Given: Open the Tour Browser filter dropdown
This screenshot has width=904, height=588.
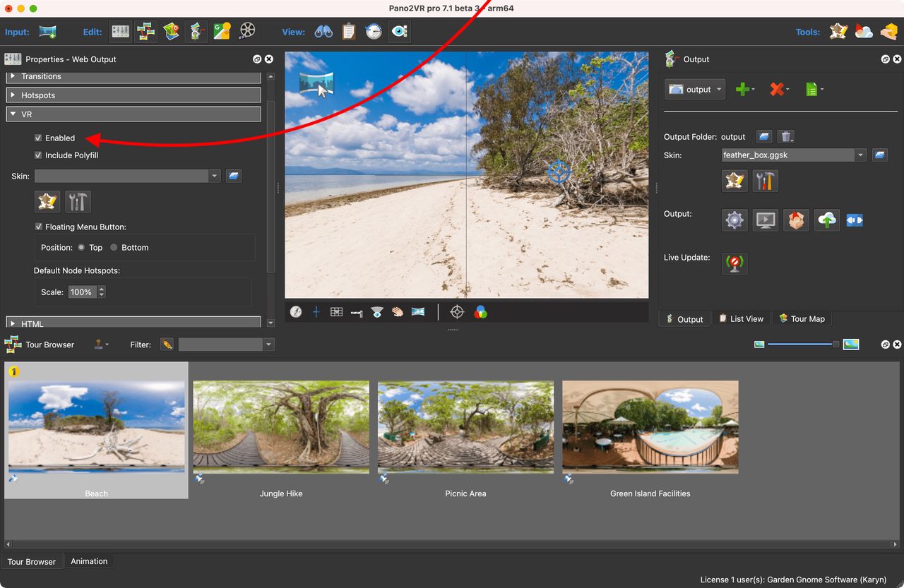Looking at the screenshot, I should click(268, 344).
